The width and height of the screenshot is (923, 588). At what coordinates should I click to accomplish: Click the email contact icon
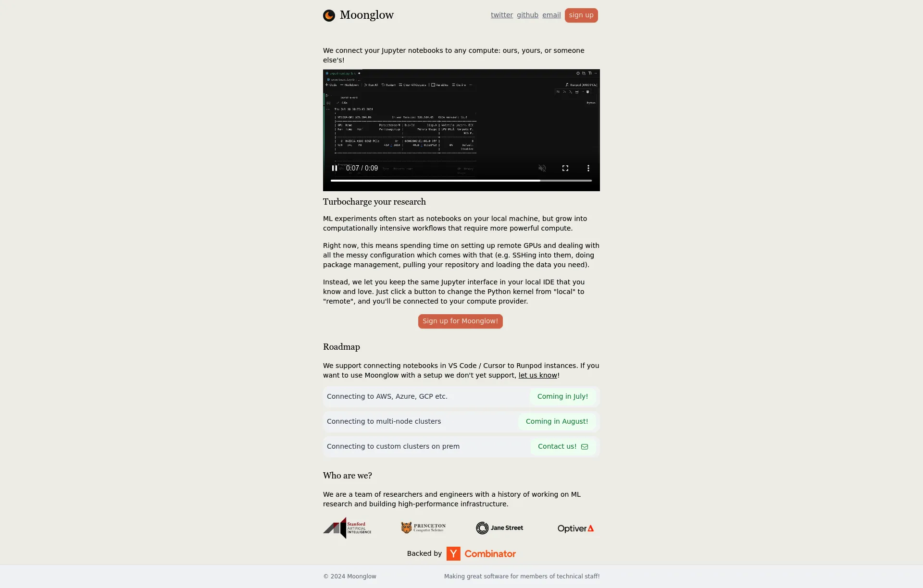point(585,446)
